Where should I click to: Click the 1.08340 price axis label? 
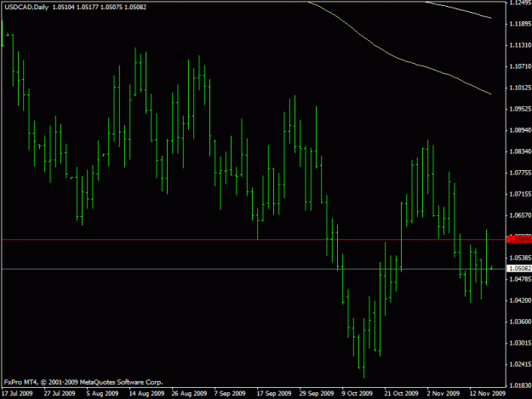coord(520,151)
